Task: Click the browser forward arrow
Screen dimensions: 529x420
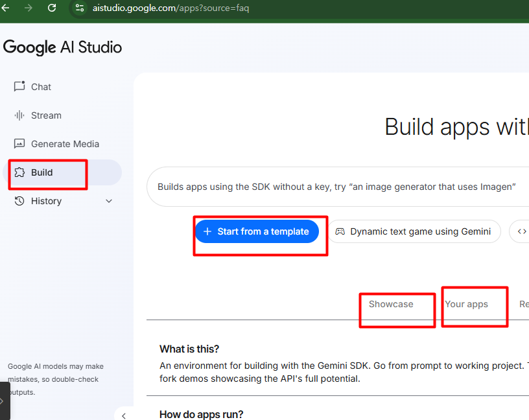Action: click(29, 7)
